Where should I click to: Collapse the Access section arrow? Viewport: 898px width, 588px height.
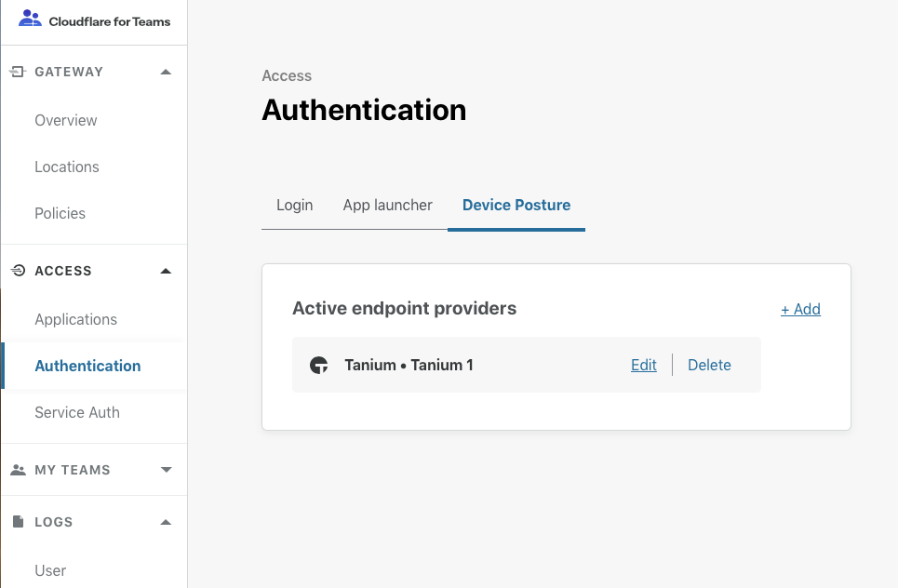(x=166, y=271)
